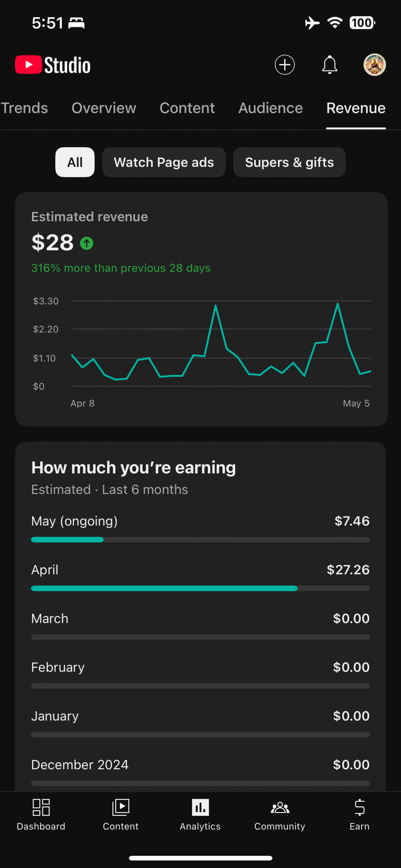This screenshot has height=868, width=401.
Task: Open the Community people icon
Action: [x=280, y=807]
